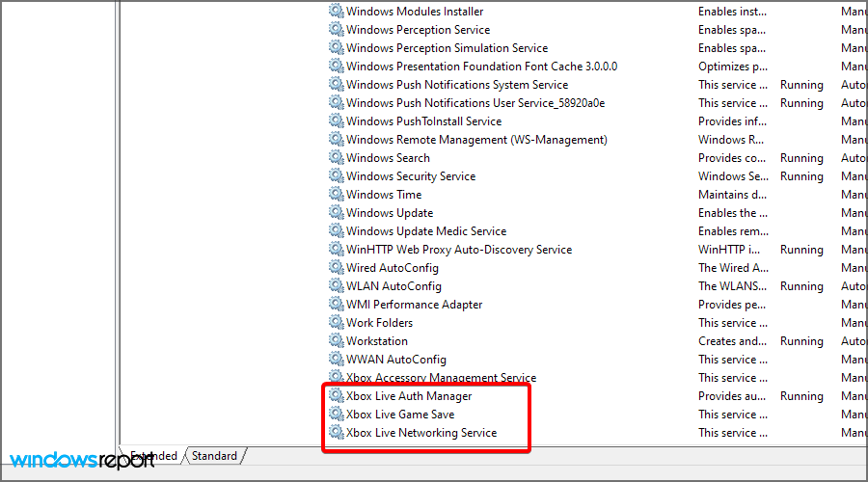Click the gear icon beside Windows Perception Simulation Service
This screenshot has height=482, width=868.
pyautogui.click(x=336, y=47)
